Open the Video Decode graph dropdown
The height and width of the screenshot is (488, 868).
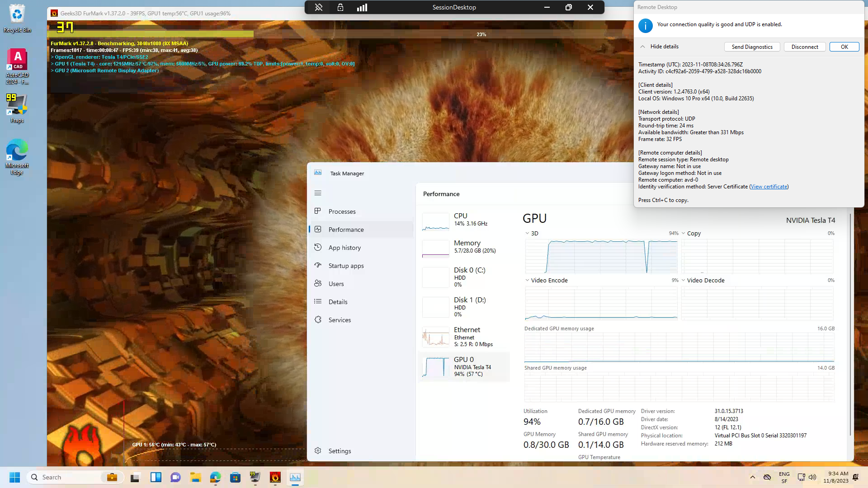pos(683,281)
